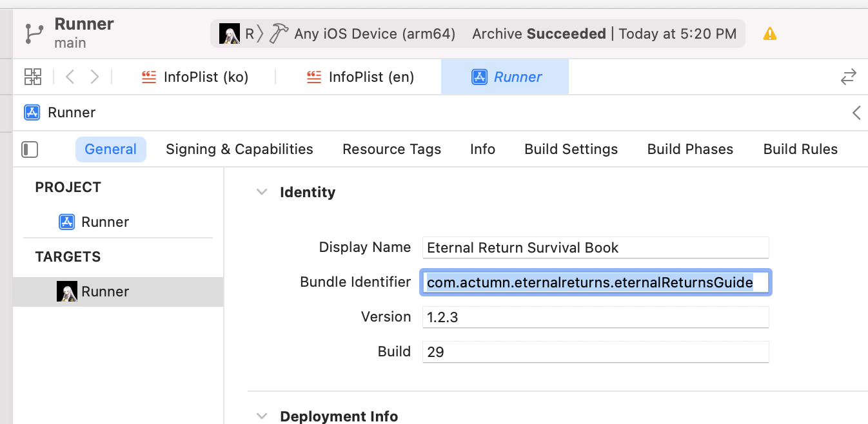Click the PROJECT section header

(68, 188)
